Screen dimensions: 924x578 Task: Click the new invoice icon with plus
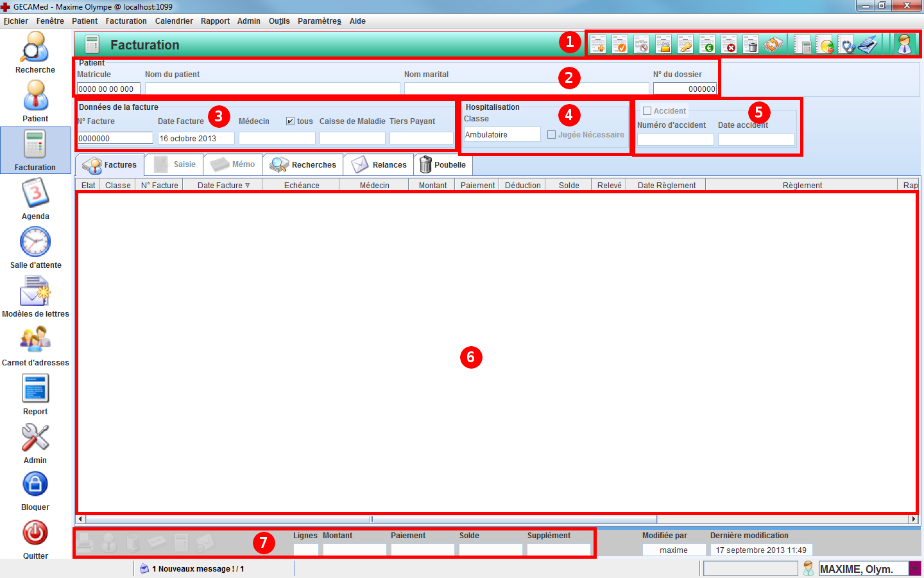597,45
